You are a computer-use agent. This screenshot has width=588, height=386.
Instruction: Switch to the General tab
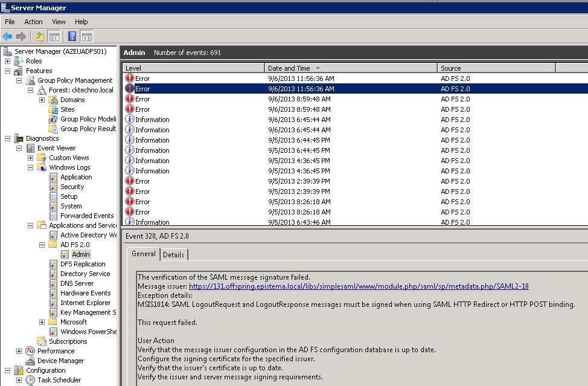tap(143, 254)
